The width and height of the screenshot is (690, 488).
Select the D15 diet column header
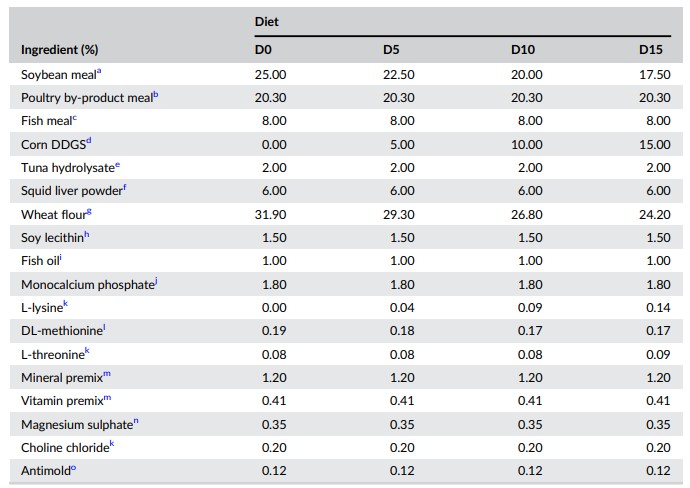(652, 49)
